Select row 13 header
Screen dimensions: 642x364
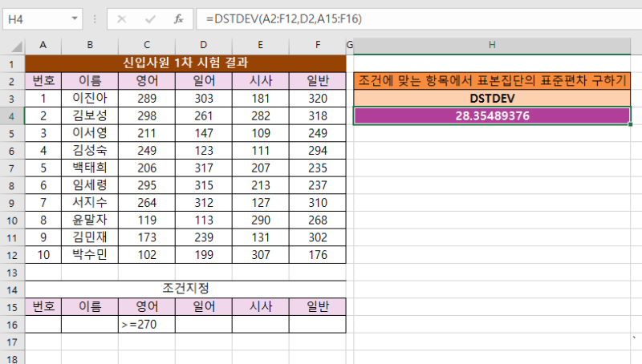12,273
